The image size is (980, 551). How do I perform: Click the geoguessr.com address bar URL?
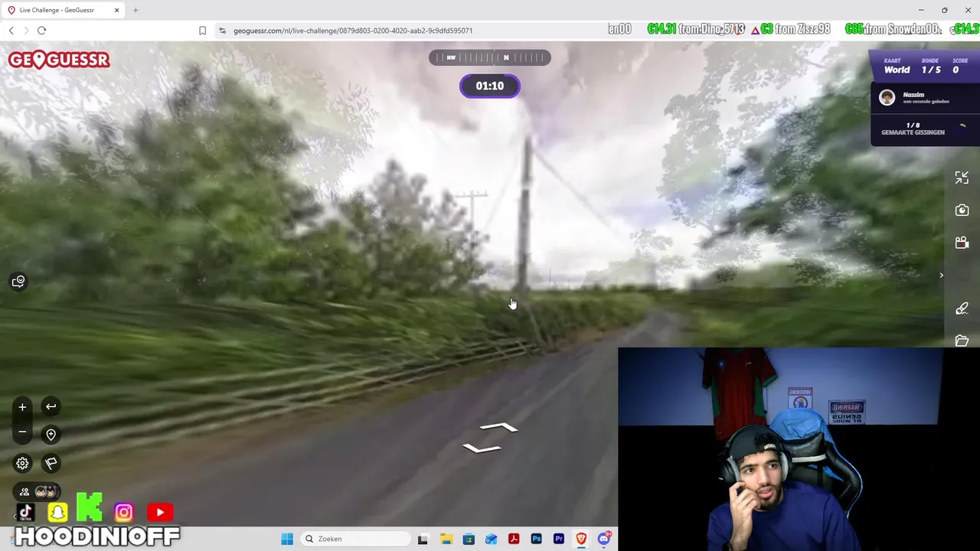tap(353, 31)
